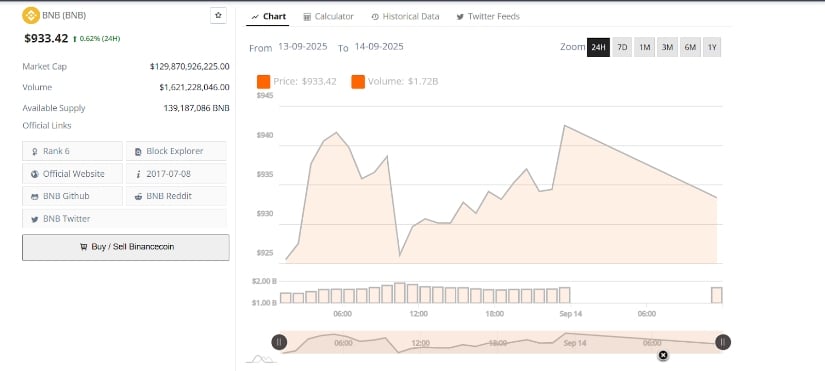The width and height of the screenshot is (825, 371).
Task: Toggle the Price series orange swatch
Action: pos(264,82)
